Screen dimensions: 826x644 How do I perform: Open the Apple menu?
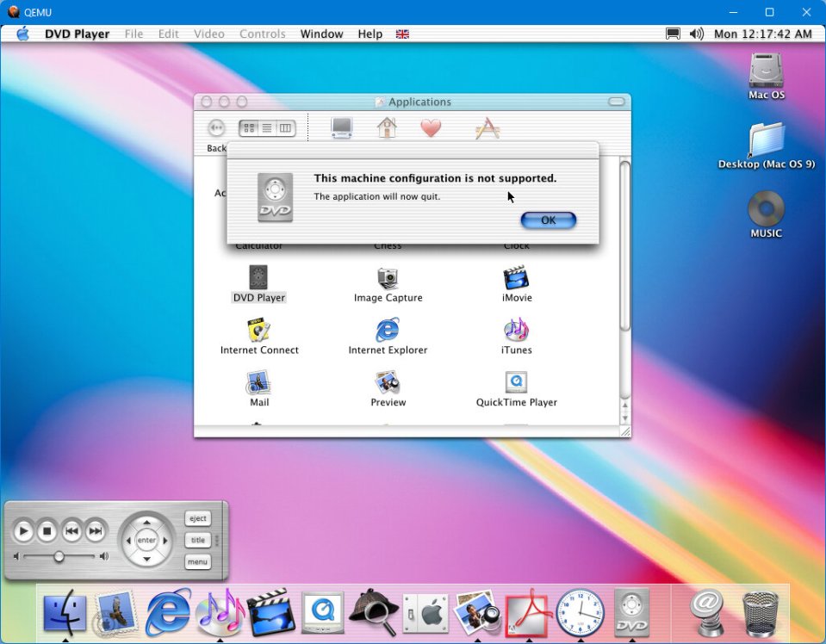(23, 34)
